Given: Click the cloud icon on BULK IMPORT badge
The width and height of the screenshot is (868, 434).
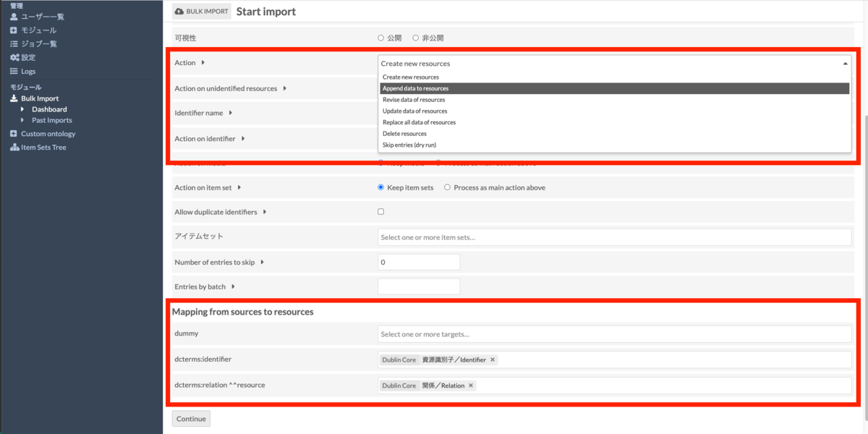Looking at the screenshot, I should (179, 12).
